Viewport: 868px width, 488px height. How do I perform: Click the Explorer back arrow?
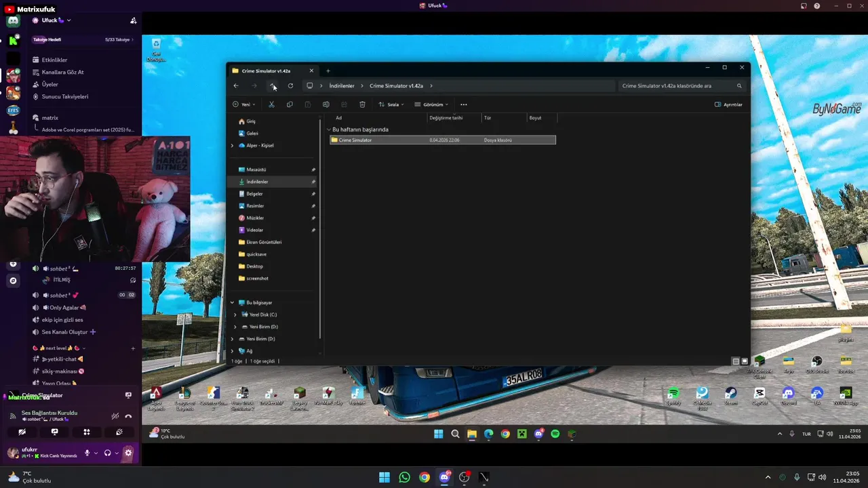coord(236,85)
